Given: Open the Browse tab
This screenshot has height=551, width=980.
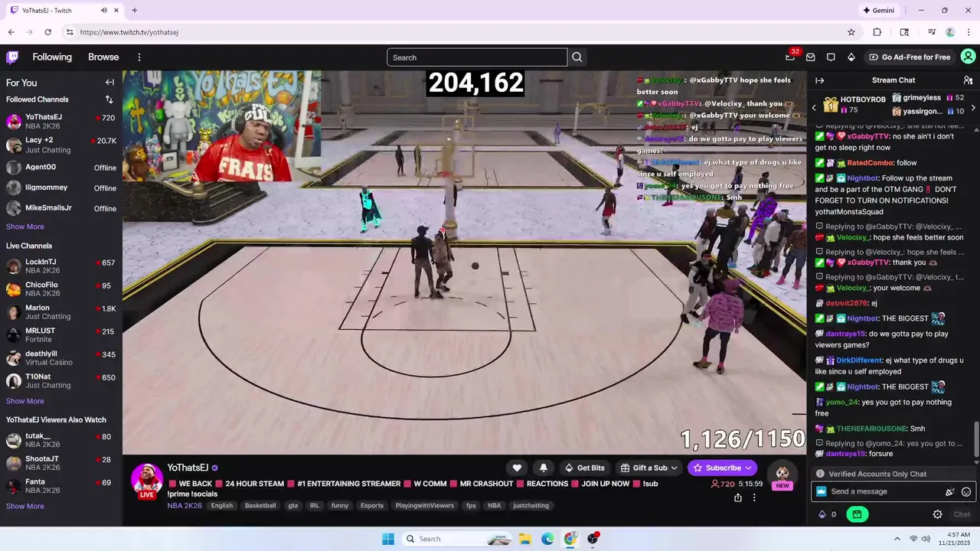Looking at the screenshot, I should point(103,57).
